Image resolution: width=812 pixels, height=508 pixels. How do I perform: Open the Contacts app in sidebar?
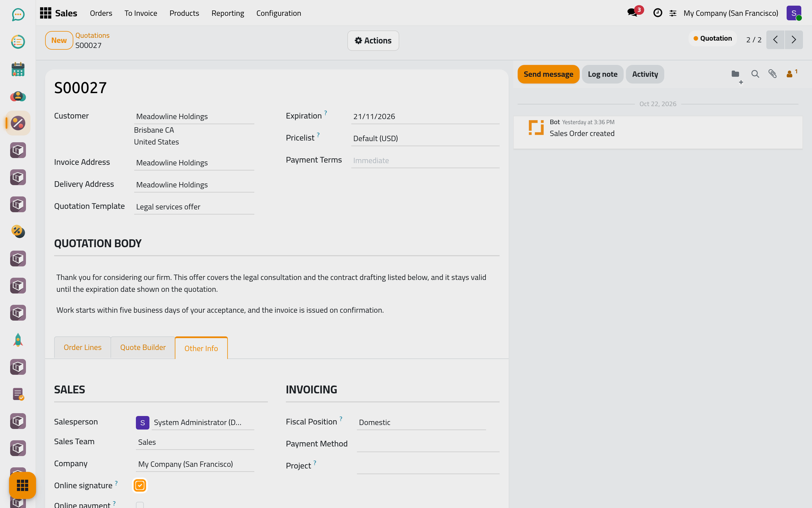coord(18,96)
